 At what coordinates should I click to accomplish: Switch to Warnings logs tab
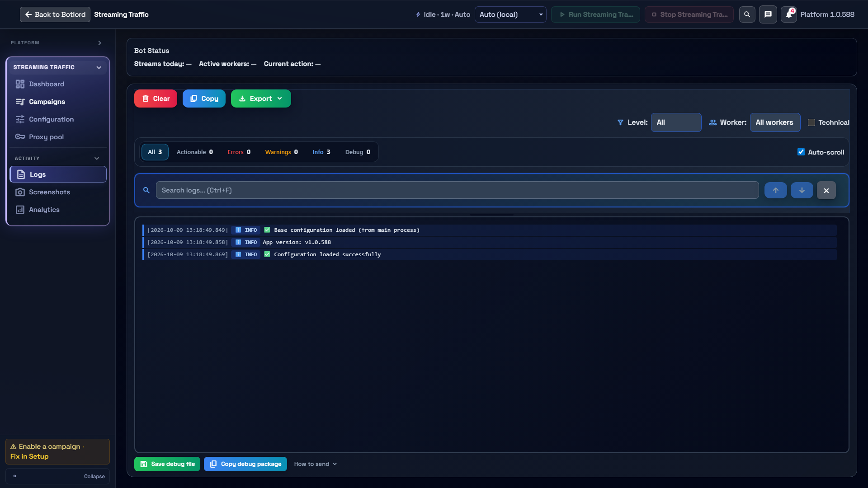(281, 152)
